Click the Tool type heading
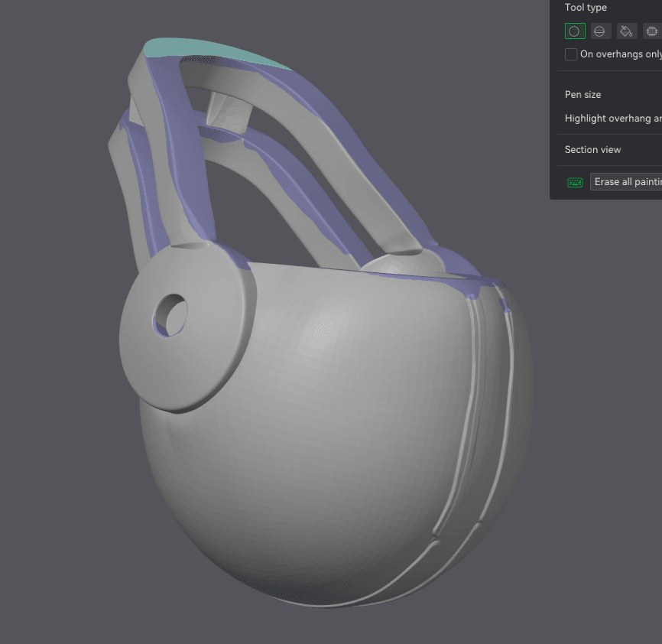662x644 pixels. (x=586, y=7)
